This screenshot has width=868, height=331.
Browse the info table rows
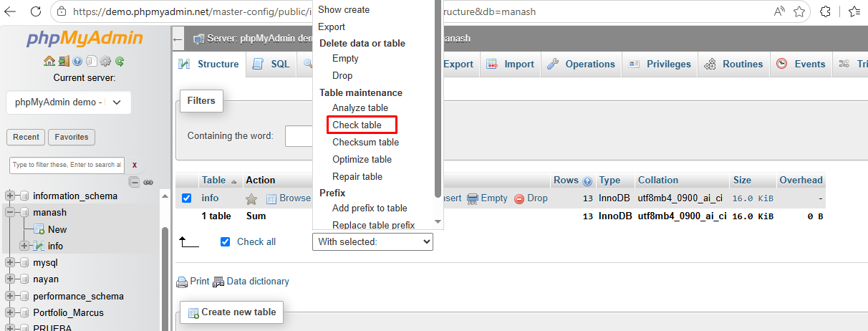pos(289,198)
